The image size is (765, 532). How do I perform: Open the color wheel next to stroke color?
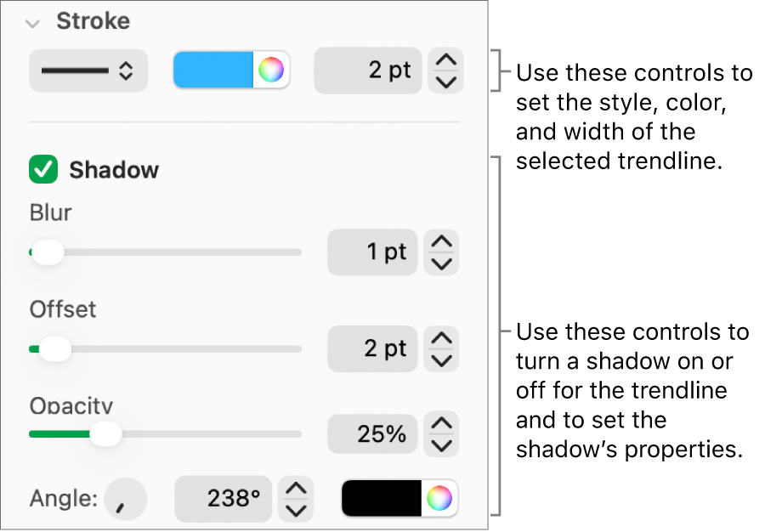(x=272, y=71)
